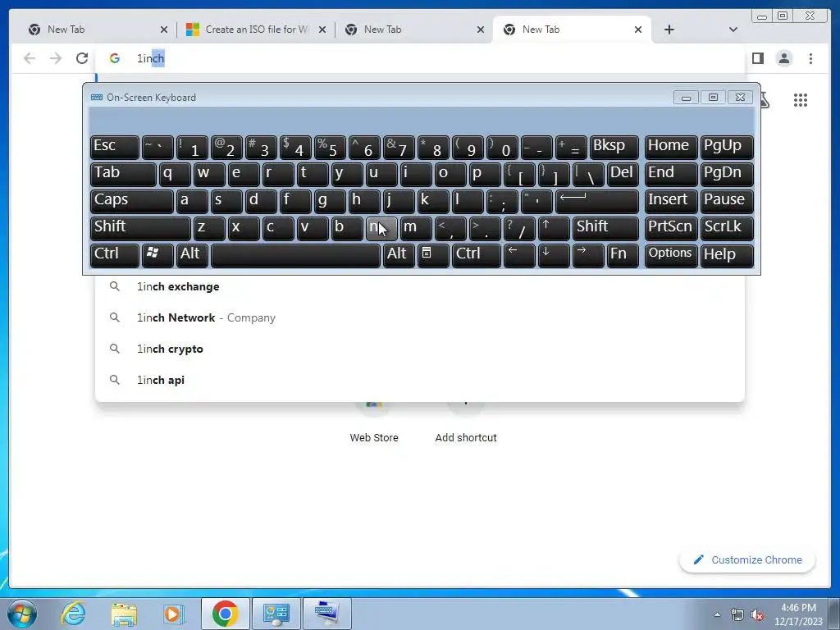Tap the PrtScn key

coord(671,228)
